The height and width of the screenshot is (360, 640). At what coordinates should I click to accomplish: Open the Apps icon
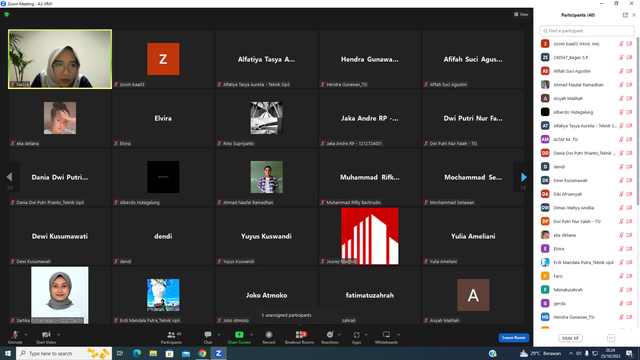356,335
